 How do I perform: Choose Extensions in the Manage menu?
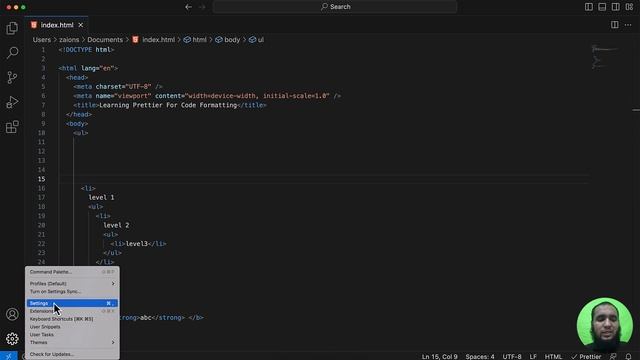pyautogui.click(x=72, y=311)
